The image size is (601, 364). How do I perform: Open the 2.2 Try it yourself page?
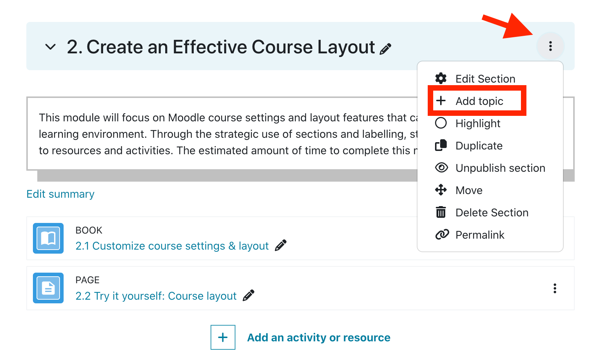click(155, 296)
